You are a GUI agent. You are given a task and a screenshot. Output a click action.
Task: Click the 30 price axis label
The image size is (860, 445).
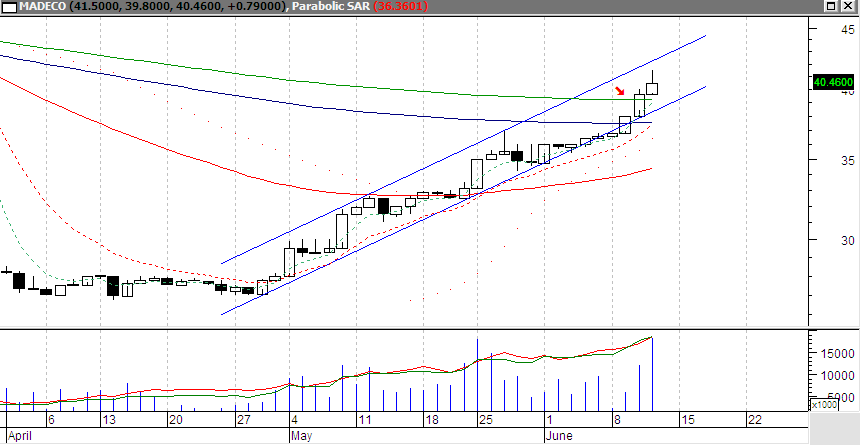(848, 241)
